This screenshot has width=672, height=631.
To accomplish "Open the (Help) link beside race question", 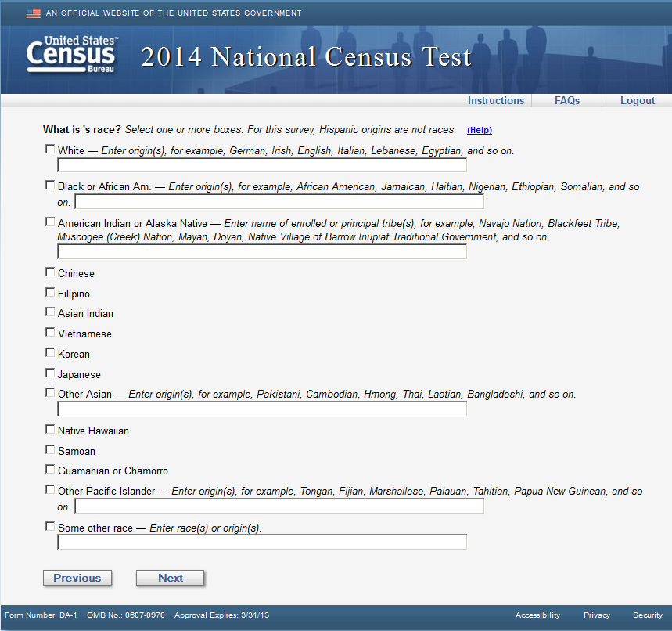I will 479,130.
